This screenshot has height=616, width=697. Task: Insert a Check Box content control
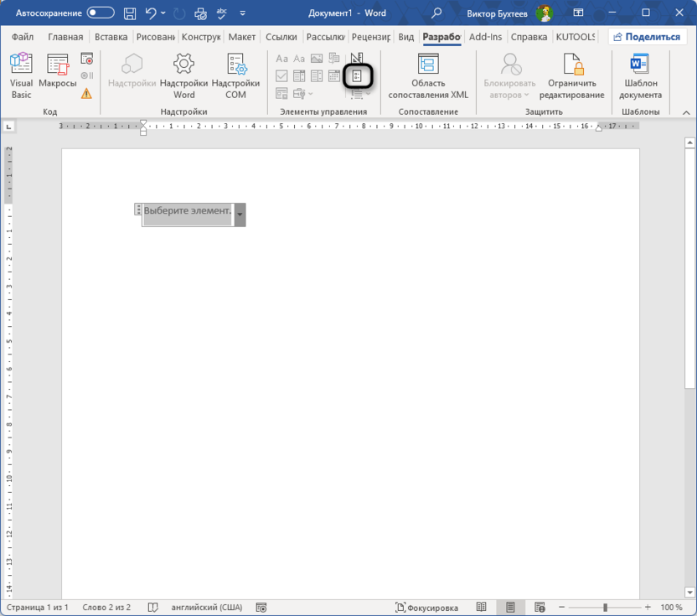pos(283,75)
